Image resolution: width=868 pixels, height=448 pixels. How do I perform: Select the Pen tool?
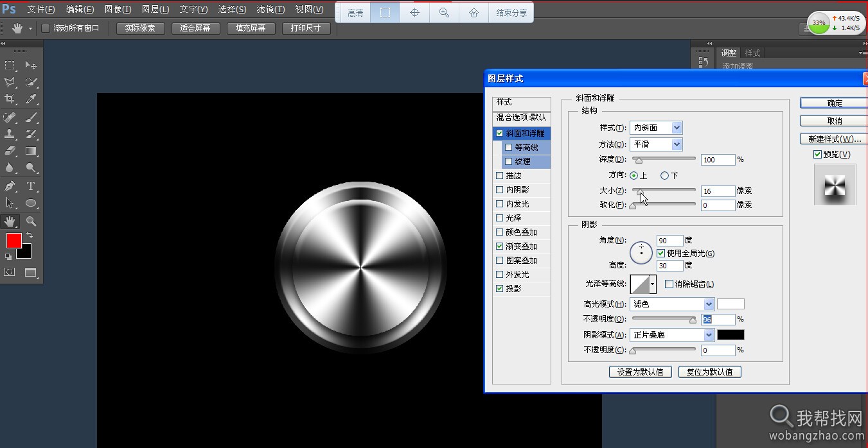point(10,186)
